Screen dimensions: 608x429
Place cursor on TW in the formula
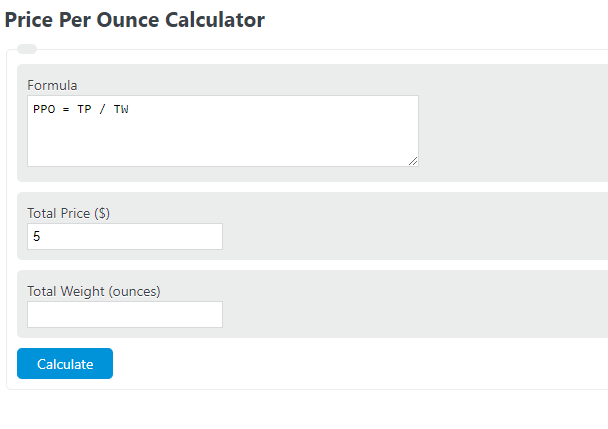pyautogui.click(x=121, y=109)
